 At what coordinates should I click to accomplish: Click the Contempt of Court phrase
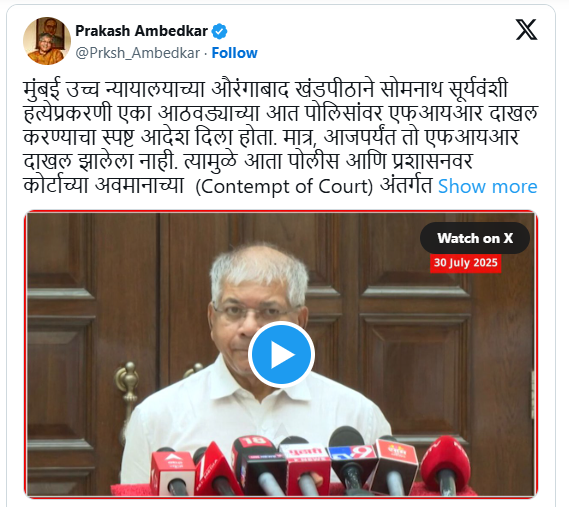click(284, 187)
